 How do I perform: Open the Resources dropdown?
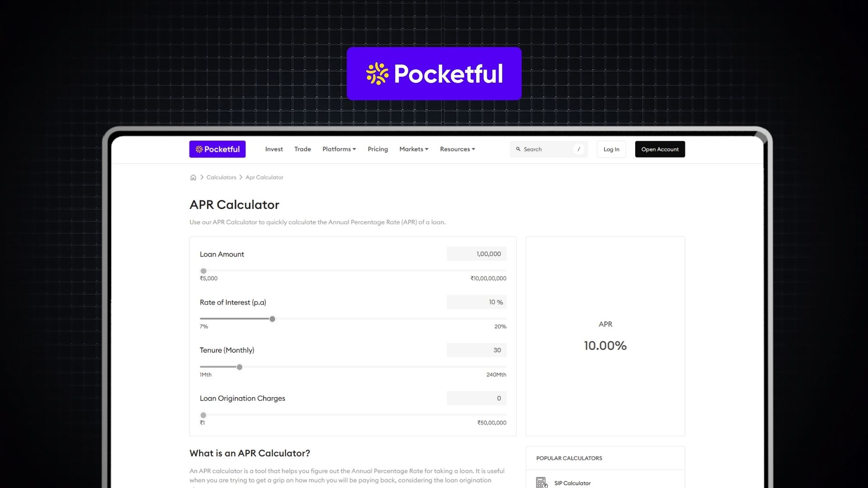(x=457, y=149)
